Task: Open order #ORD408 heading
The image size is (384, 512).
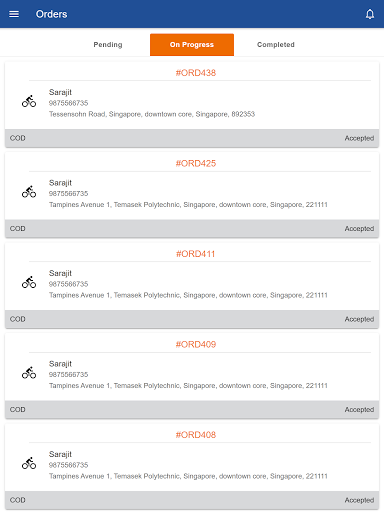Action: (196, 435)
